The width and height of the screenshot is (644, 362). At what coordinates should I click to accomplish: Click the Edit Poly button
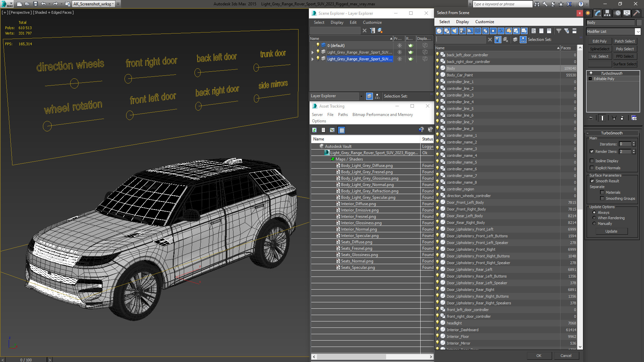click(599, 41)
